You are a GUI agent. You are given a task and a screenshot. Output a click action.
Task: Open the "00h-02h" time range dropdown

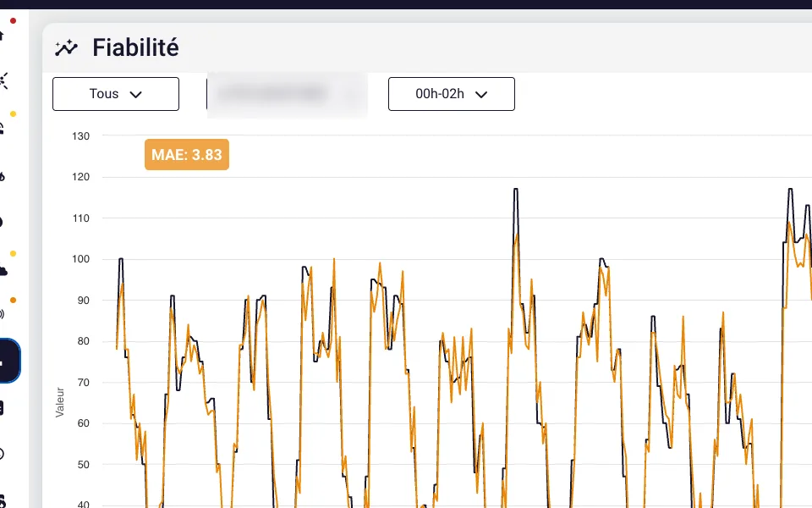pos(451,94)
